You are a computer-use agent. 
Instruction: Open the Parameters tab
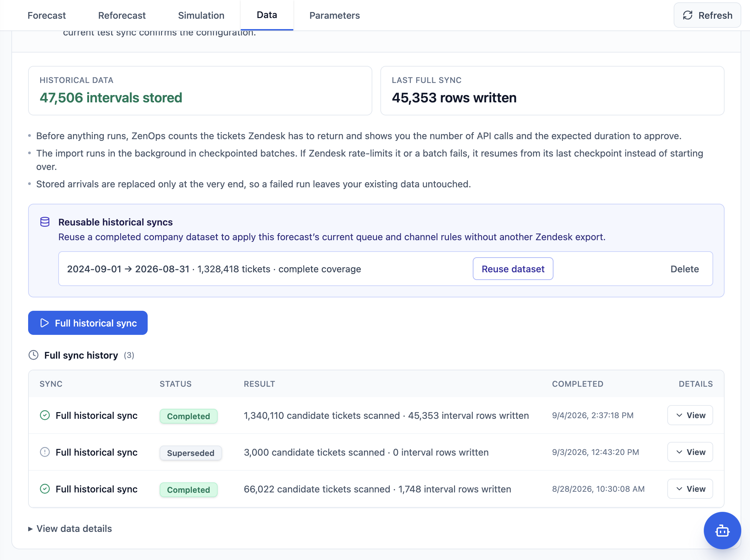(x=334, y=15)
